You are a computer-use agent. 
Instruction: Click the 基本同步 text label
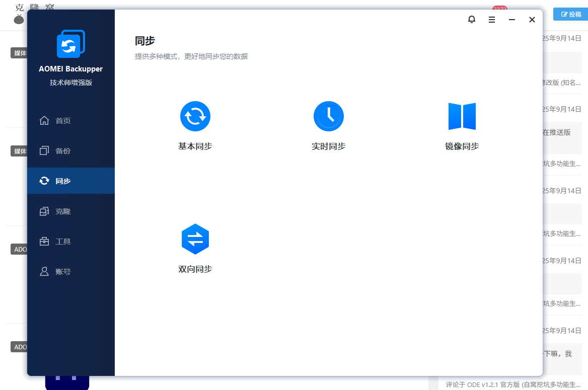tap(195, 146)
